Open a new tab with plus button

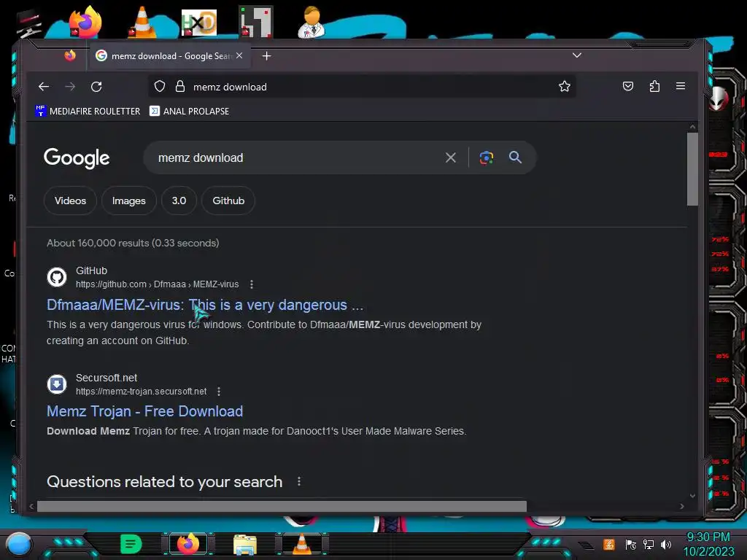coord(267,56)
